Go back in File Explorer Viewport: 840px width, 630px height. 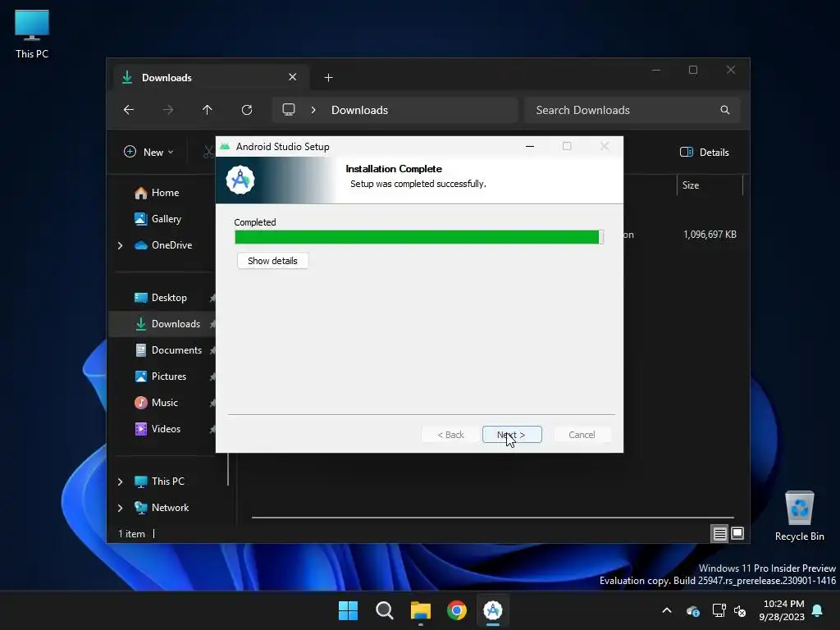click(x=129, y=110)
